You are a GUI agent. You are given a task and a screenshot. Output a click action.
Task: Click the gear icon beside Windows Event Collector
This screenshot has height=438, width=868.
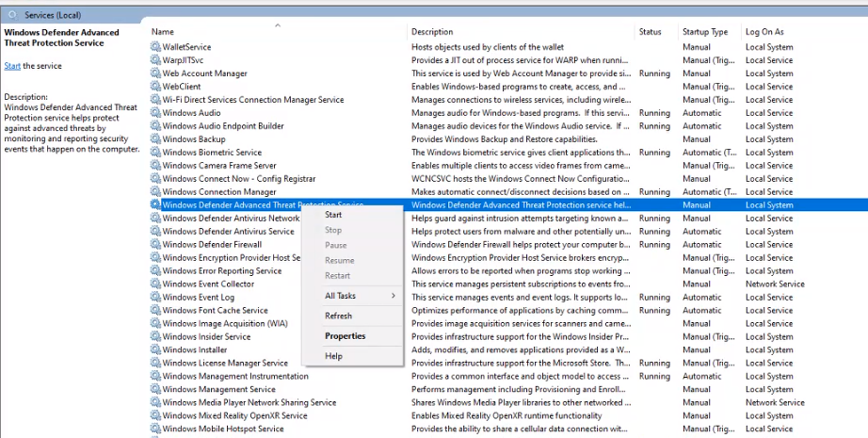(x=155, y=284)
